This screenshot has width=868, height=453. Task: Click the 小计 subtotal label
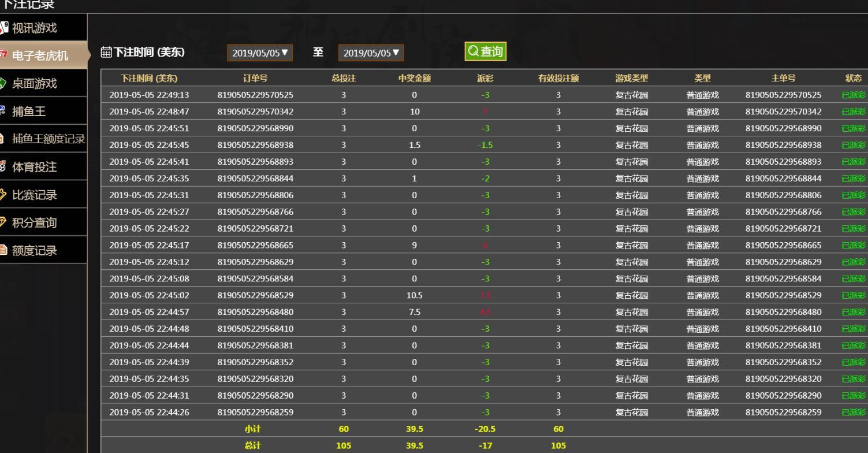pyautogui.click(x=253, y=429)
